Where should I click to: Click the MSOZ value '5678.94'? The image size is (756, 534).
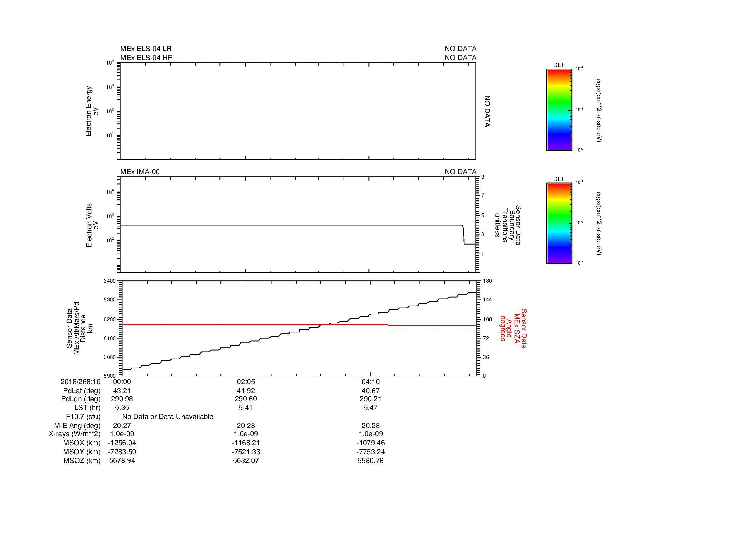[122, 461]
